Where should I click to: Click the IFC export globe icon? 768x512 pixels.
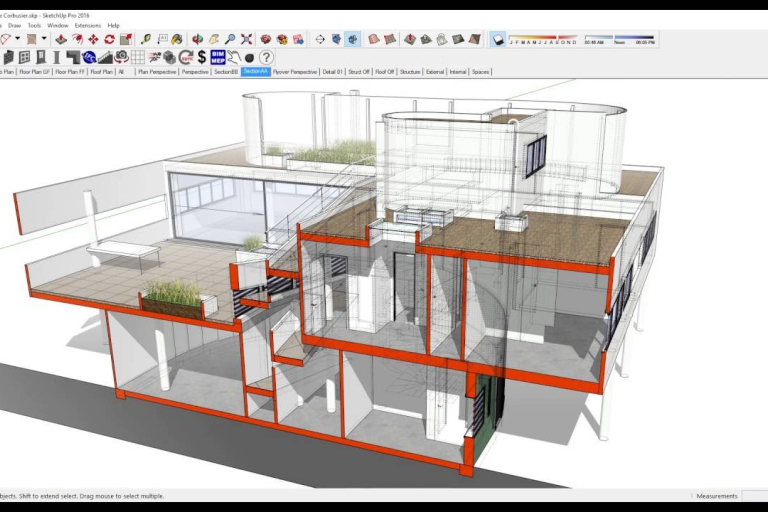tap(89, 57)
